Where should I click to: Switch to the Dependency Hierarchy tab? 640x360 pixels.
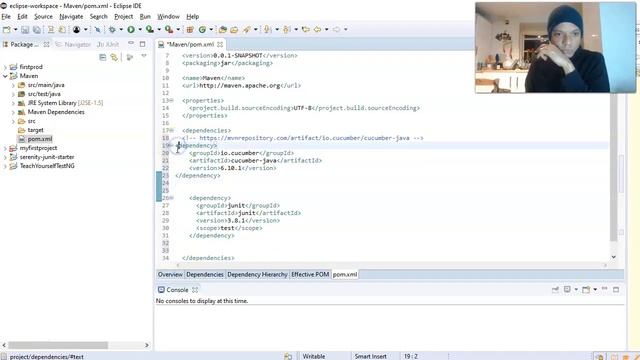257,275
